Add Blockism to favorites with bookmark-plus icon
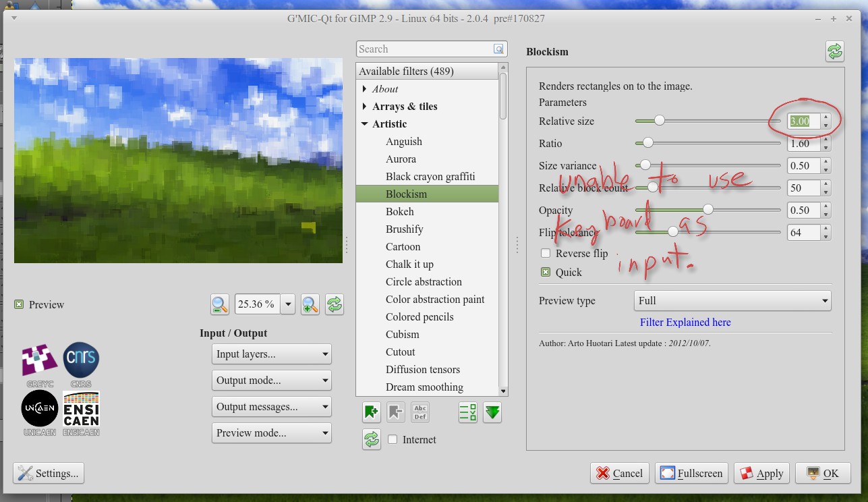This screenshot has width=868, height=502. [371, 412]
